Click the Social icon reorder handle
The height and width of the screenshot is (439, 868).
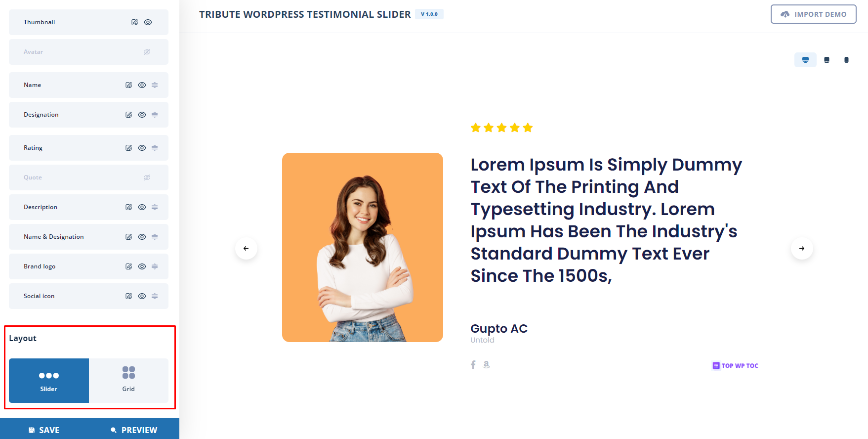coord(155,296)
